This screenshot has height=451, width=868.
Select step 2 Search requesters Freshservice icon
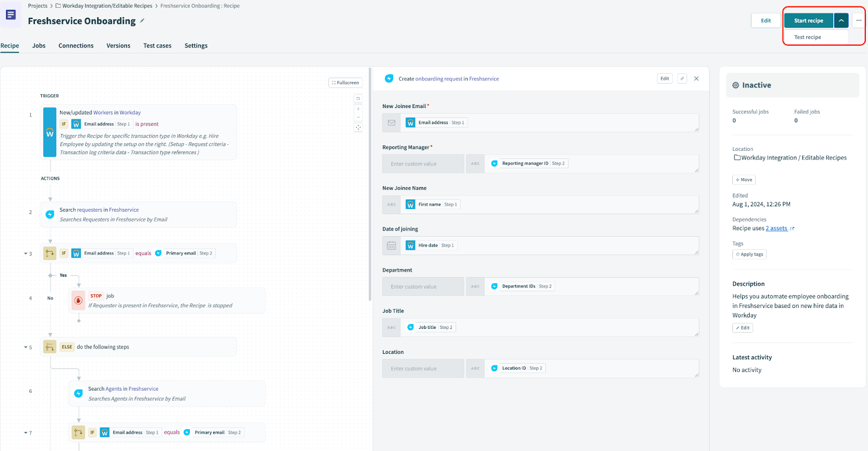[50, 214]
